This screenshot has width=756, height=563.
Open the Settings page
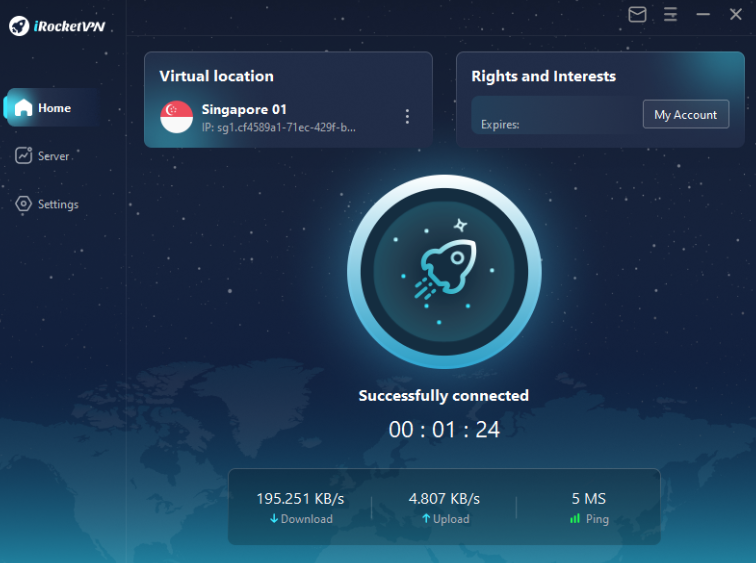pos(47,204)
